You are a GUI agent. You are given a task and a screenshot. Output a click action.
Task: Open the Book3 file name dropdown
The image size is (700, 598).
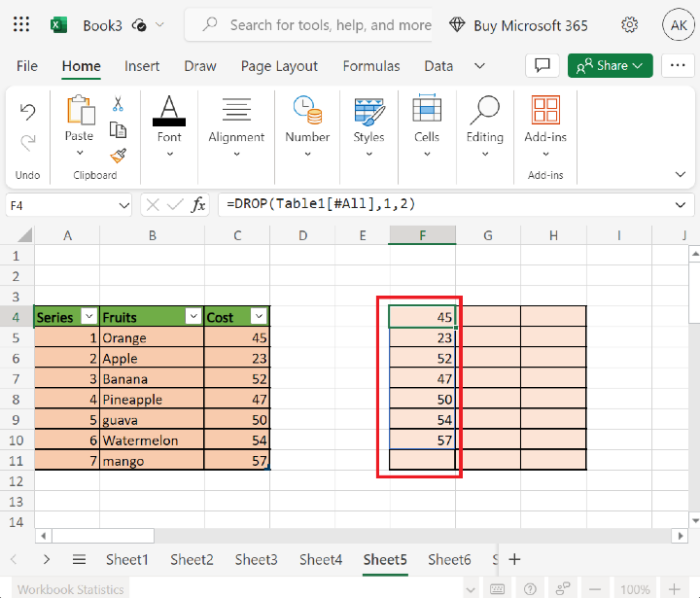(159, 25)
